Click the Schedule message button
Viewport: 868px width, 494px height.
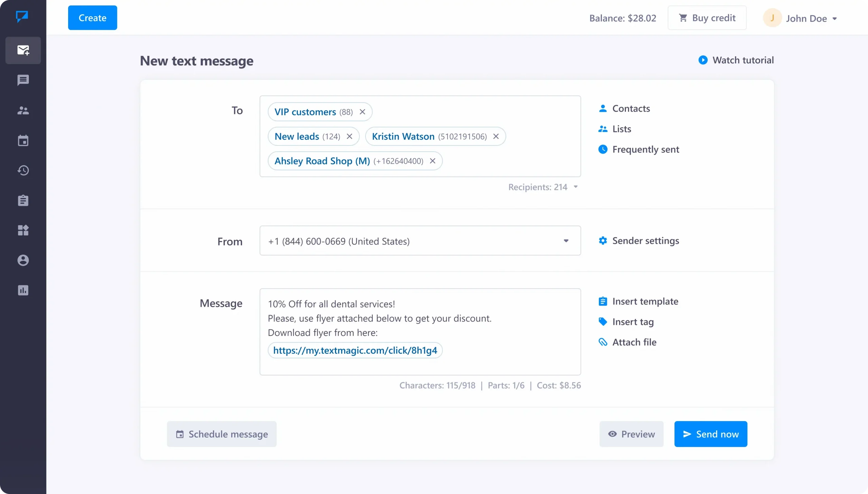221,434
